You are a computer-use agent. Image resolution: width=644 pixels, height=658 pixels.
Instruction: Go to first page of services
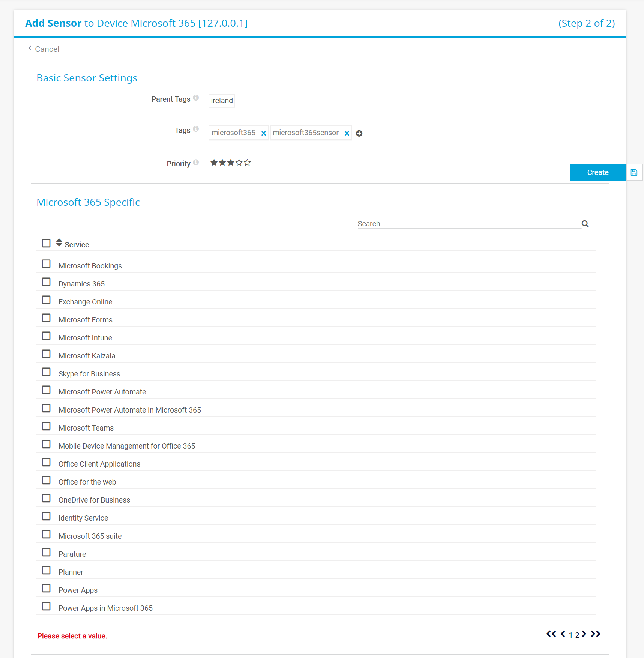click(551, 634)
